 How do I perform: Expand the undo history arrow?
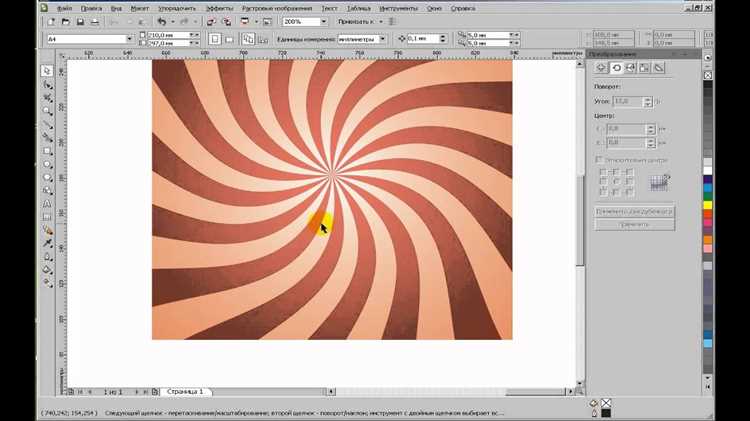coord(172,22)
